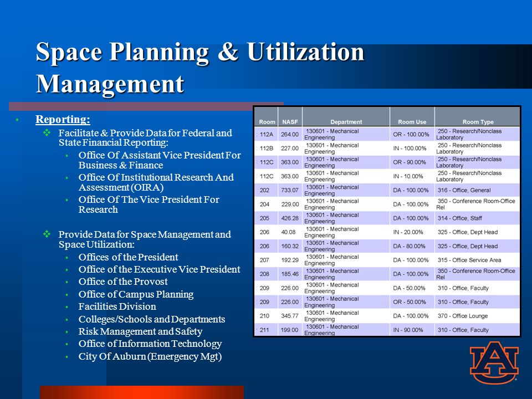Click NASF value '229.00'
The image size is (532, 399).
click(290, 204)
